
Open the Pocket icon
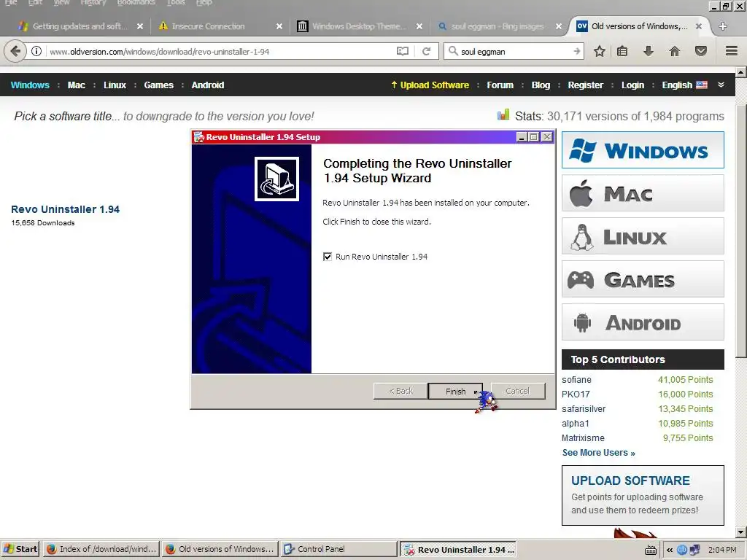(700, 51)
